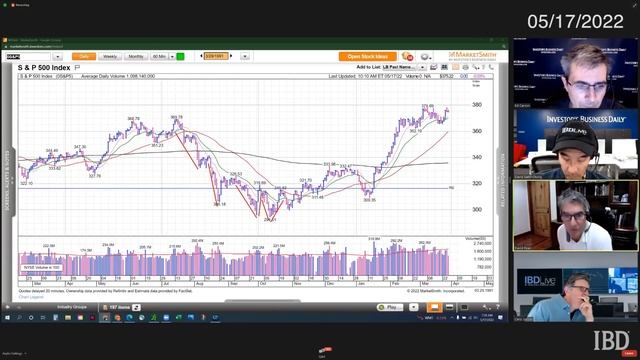Open Audio Settings at bottom-left
Screen dimensions: 640x360
pos(13,353)
